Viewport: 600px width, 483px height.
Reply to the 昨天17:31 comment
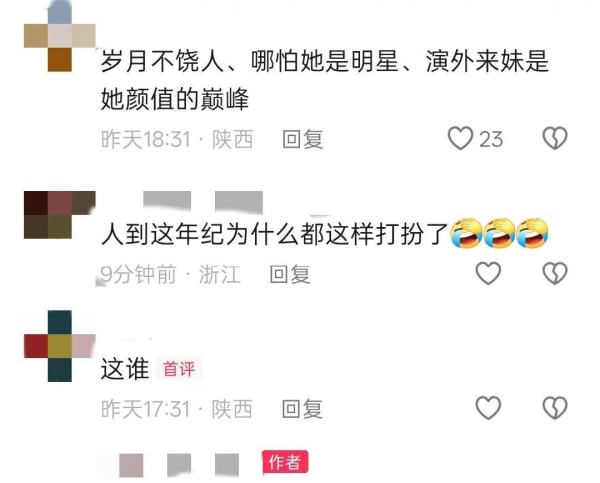click(302, 409)
